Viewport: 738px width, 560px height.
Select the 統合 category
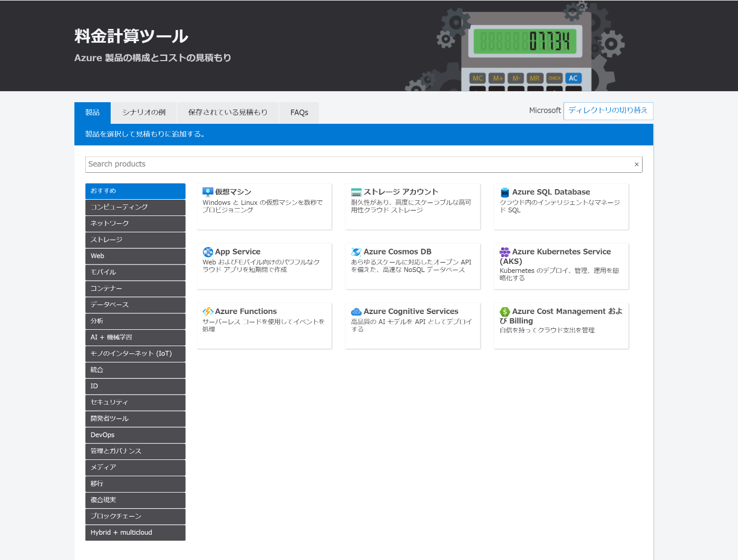click(135, 370)
